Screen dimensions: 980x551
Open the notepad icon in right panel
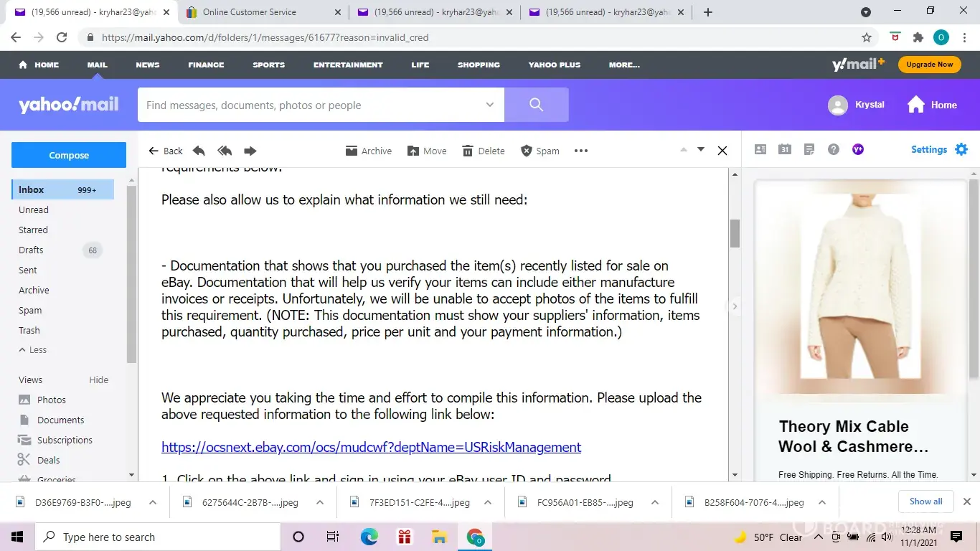coord(809,149)
